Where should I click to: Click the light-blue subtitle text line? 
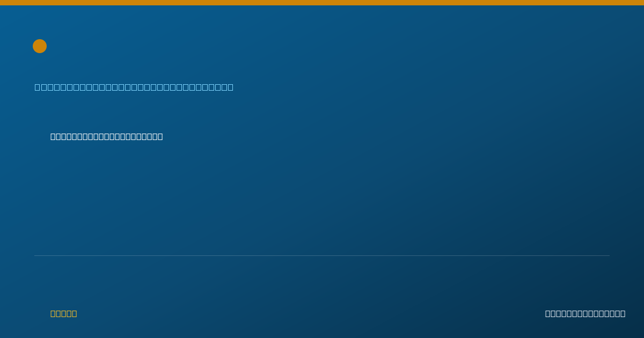(134, 87)
